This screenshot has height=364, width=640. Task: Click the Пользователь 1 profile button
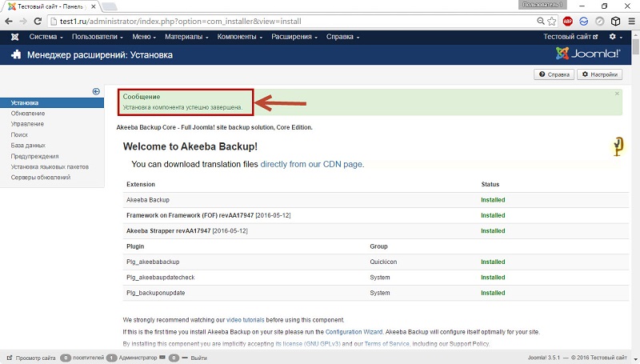point(542,5)
